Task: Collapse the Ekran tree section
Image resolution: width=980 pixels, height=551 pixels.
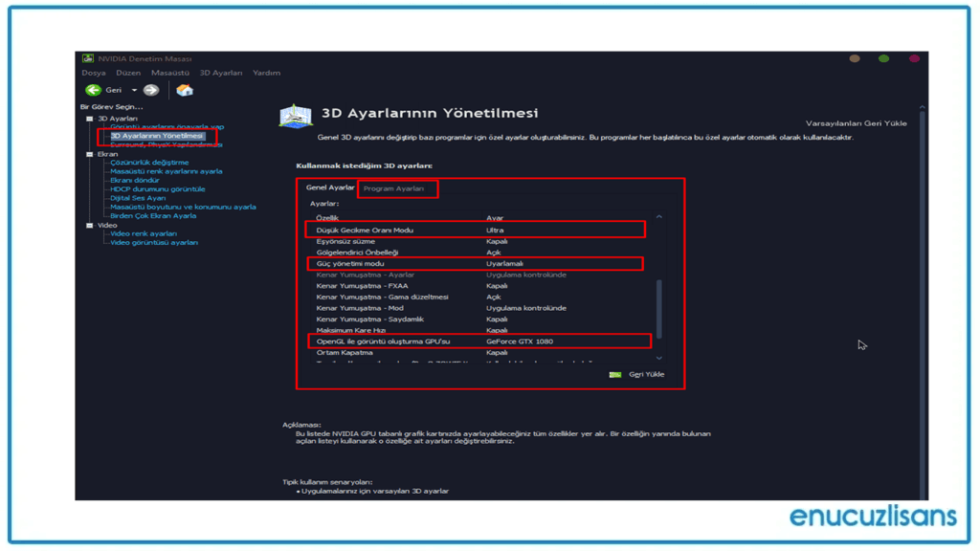Action: [89, 153]
